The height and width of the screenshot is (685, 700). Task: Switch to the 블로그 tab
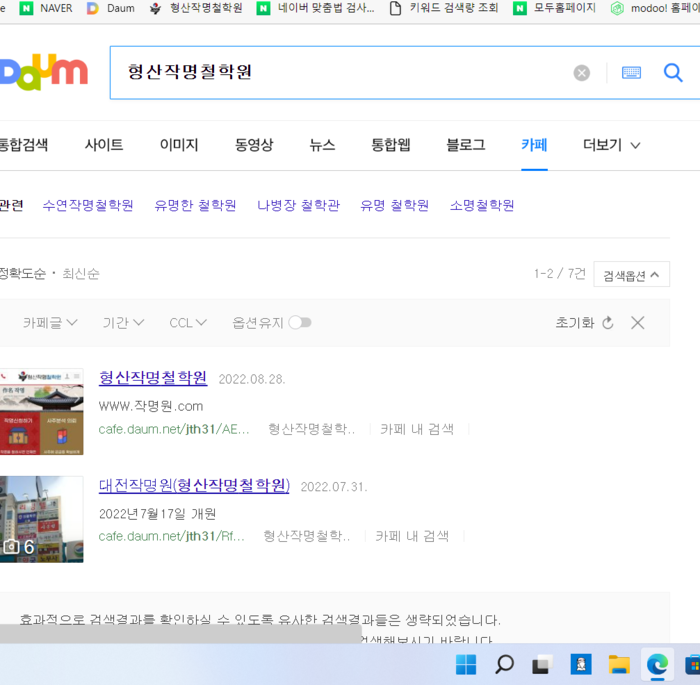point(466,145)
